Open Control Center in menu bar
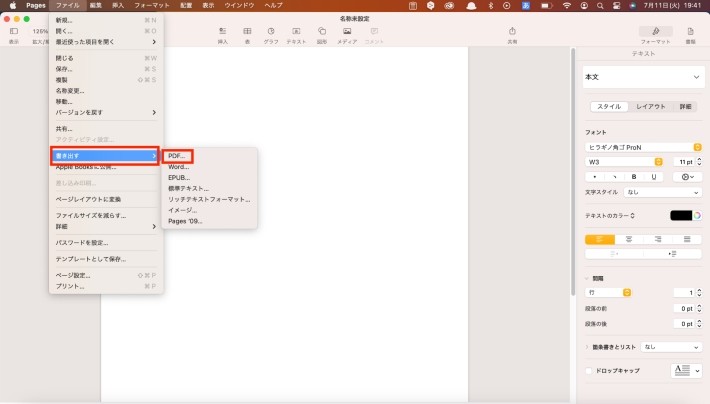The width and height of the screenshot is (710, 404). (616, 5)
